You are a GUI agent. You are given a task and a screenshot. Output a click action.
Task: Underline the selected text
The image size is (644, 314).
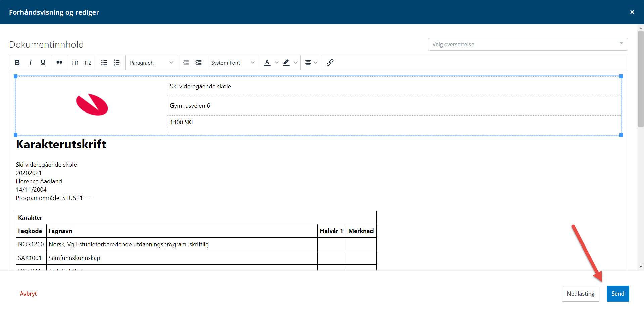[43, 63]
